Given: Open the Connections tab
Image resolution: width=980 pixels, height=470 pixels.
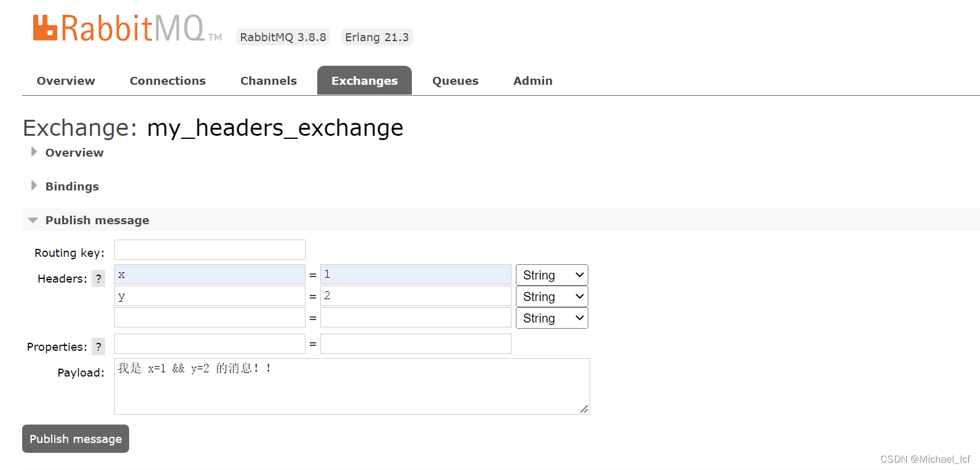Looking at the screenshot, I should click(167, 80).
